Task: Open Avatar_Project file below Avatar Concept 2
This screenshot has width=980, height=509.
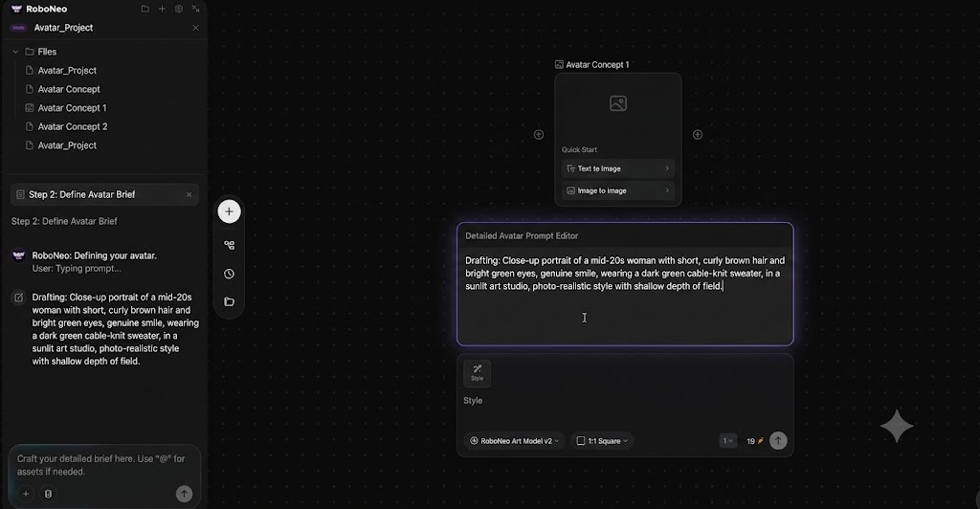Action: coord(67,145)
